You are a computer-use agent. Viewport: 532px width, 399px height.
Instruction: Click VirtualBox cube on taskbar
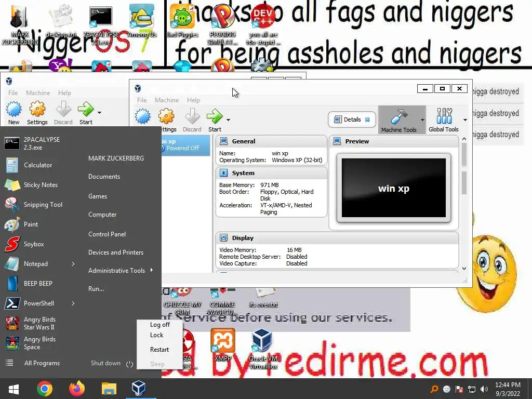coord(139,389)
